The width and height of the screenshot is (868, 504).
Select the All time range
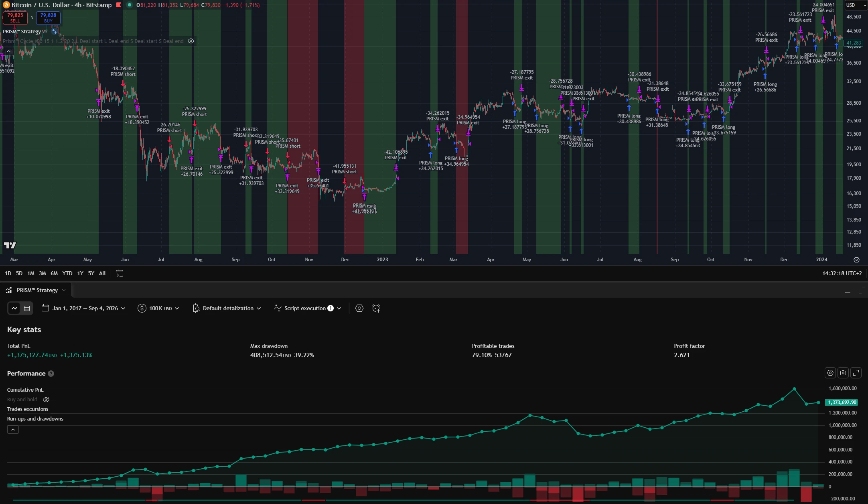click(x=102, y=273)
